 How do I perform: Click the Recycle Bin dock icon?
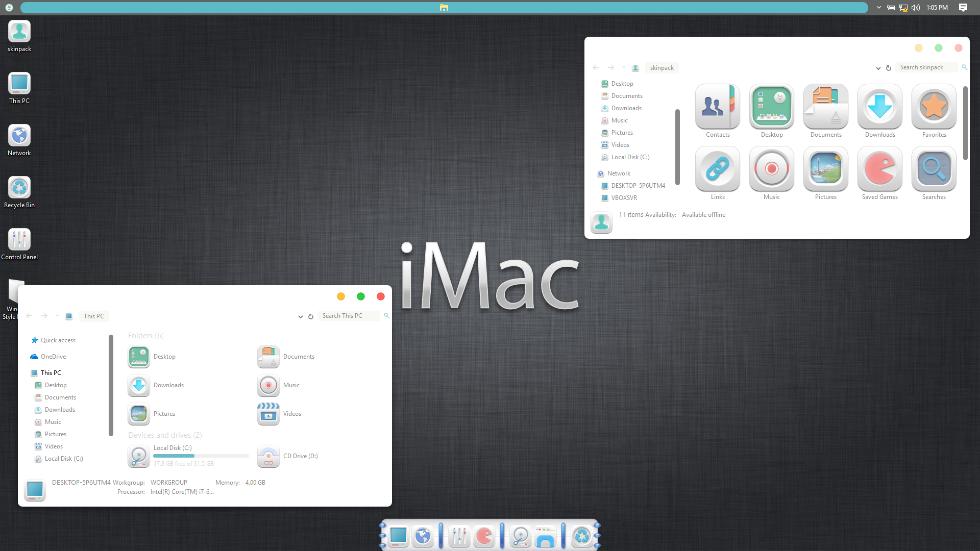(x=582, y=536)
